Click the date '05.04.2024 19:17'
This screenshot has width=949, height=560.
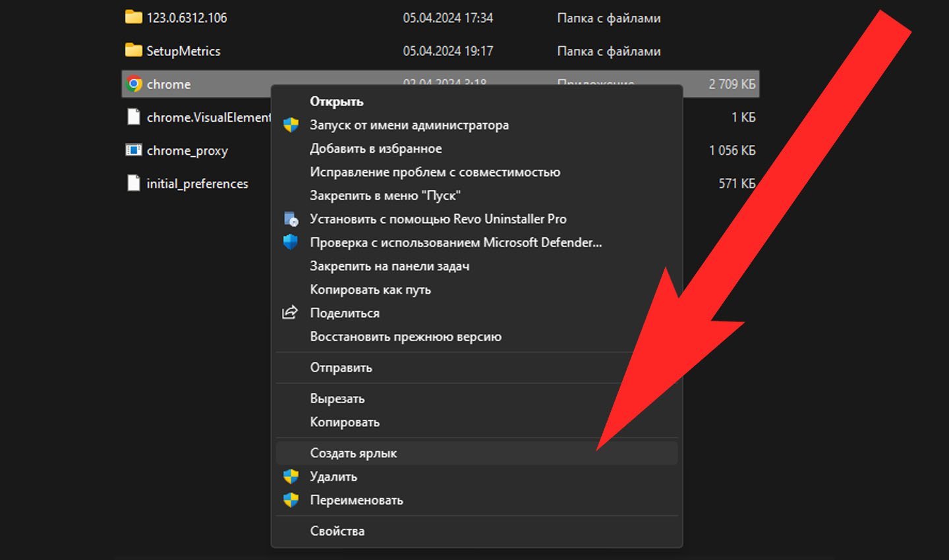[448, 51]
